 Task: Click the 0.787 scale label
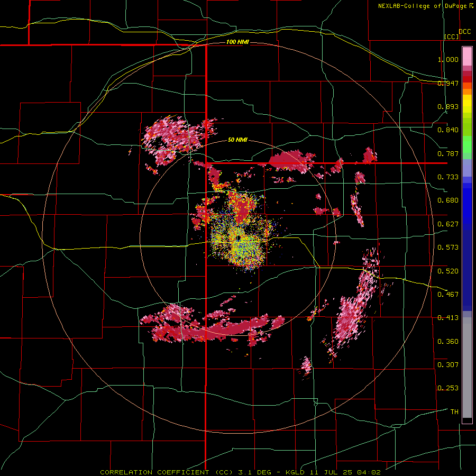point(448,153)
